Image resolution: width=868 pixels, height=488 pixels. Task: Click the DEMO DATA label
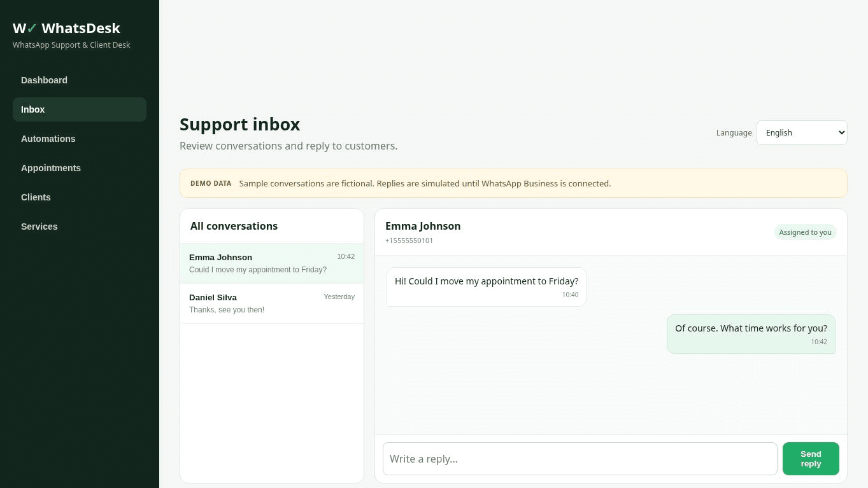point(211,183)
